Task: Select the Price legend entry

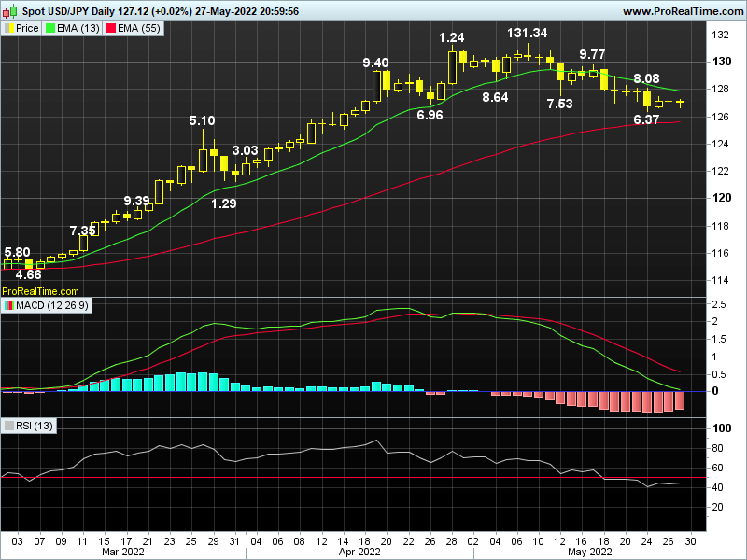Action: coord(27,27)
